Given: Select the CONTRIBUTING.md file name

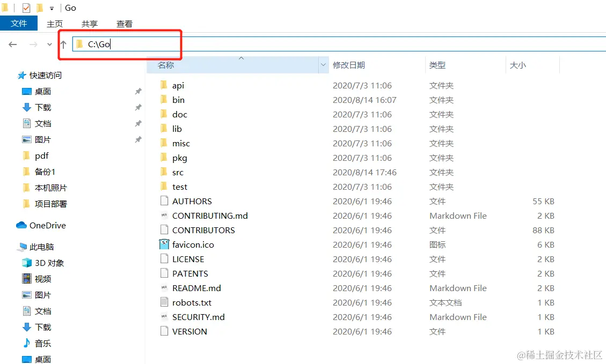Looking at the screenshot, I should (210, 216).
